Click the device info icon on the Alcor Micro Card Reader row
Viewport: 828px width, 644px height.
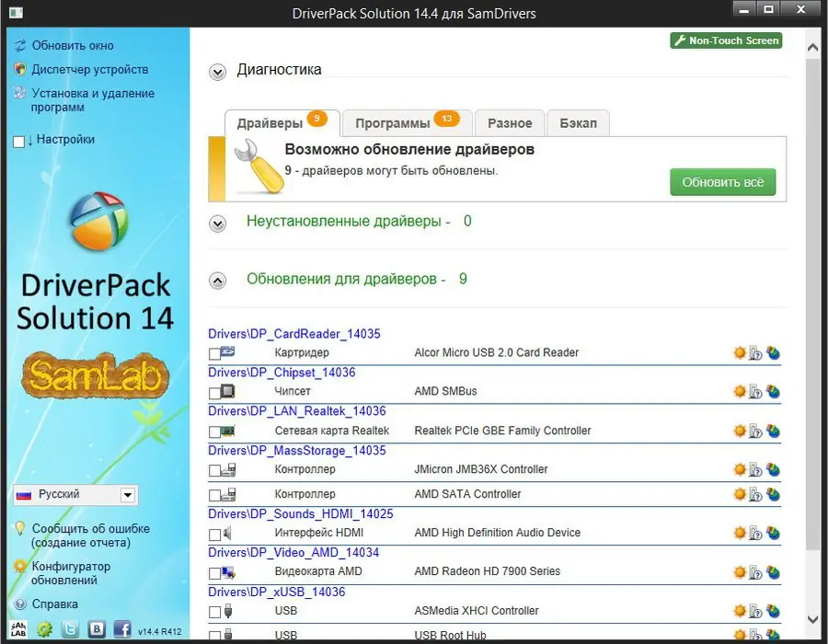click(755, 353)
